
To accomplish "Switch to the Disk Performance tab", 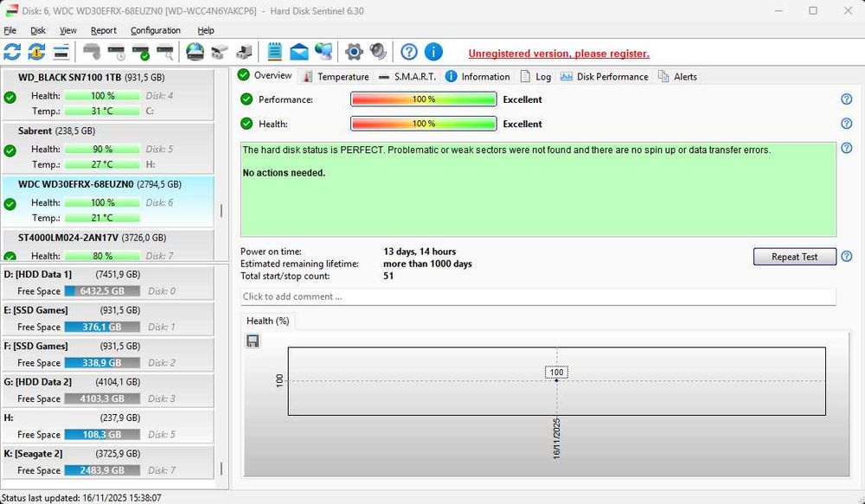I will click(604, 77).
